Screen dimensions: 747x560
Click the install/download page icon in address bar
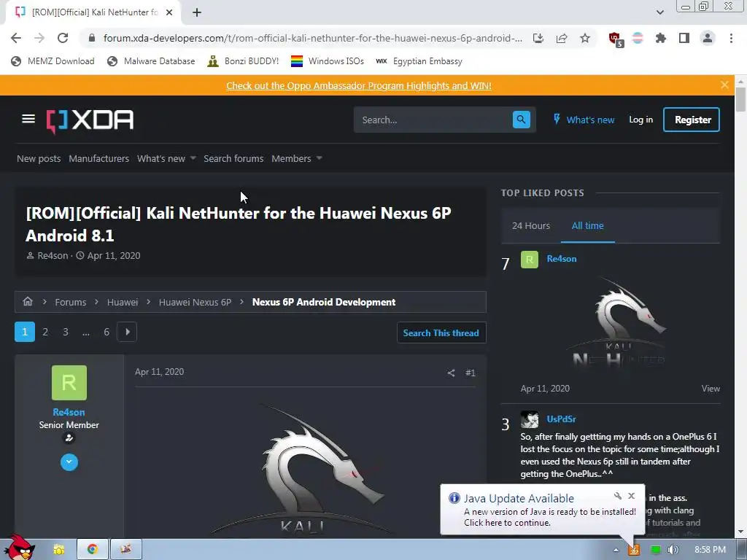[538, 38]
